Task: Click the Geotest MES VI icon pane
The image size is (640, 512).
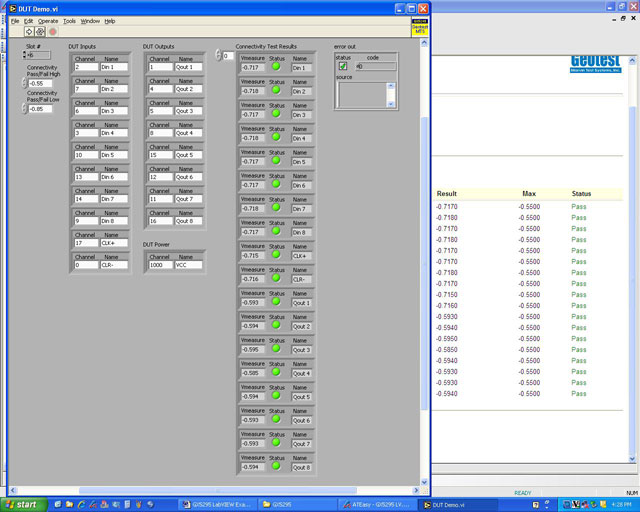Action: pyautogui.click(x=420, y=27)
